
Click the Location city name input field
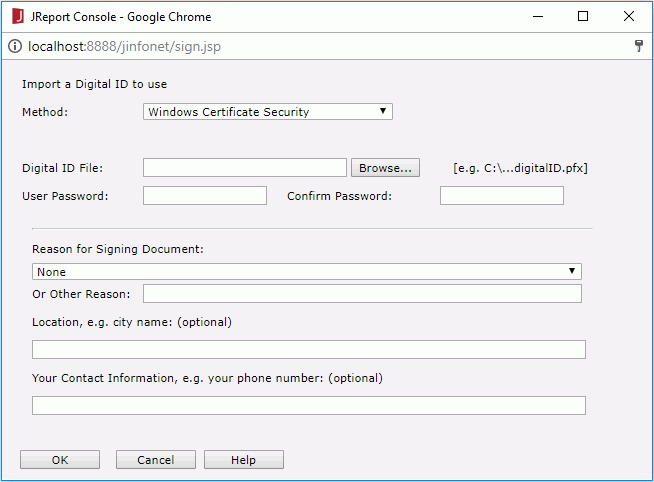[x=309, y=349]
